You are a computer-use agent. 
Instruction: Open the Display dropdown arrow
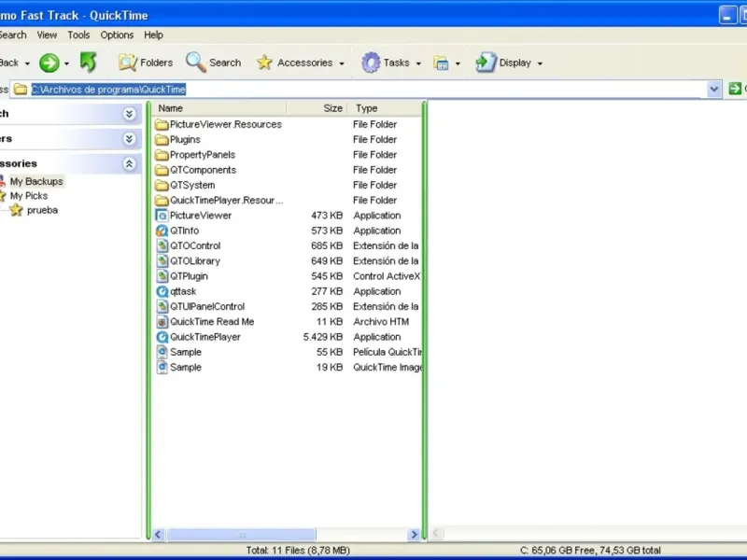(x=540, y=63)
